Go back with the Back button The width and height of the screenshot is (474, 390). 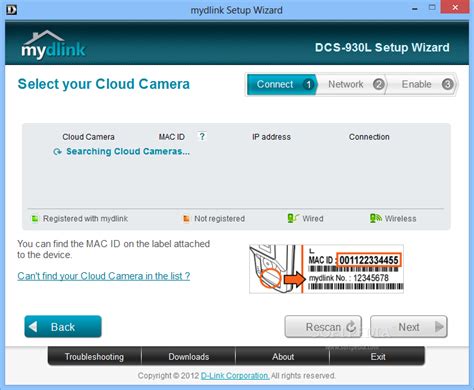point(63,327)
